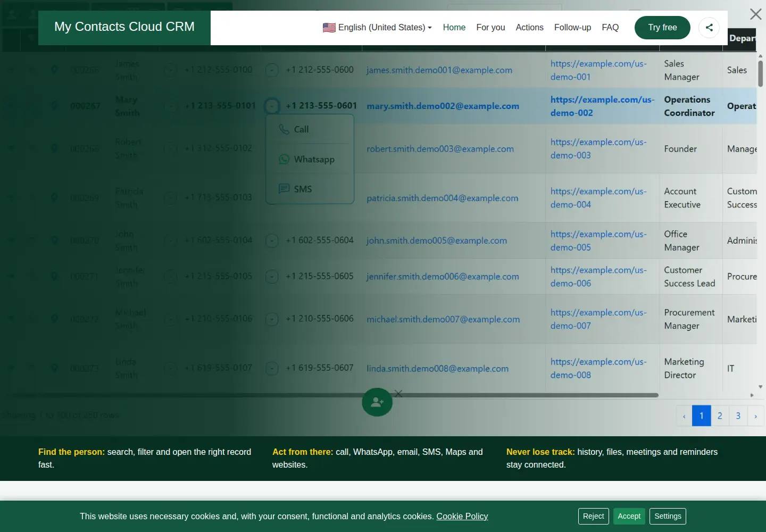This screenshot has height=532, width=766.
Task: Click map pin icon in row 000269
Action: click(x=54, y=197)
